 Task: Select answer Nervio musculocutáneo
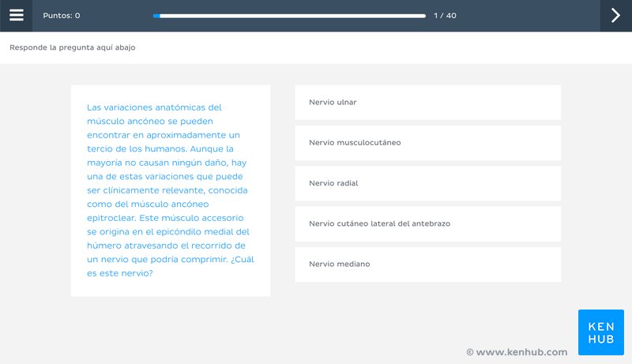pos(427,143)
